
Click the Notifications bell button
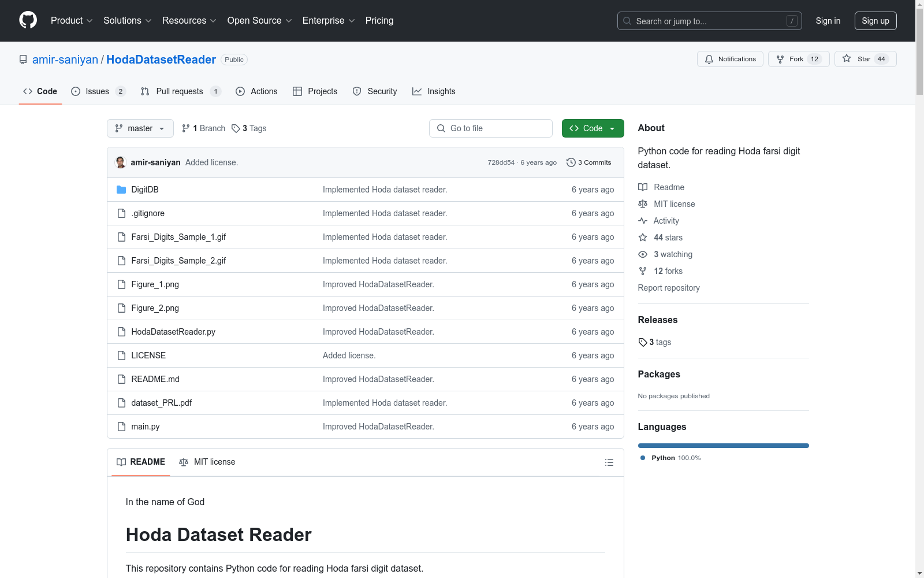pyautogui.click(x=730, y=59)
